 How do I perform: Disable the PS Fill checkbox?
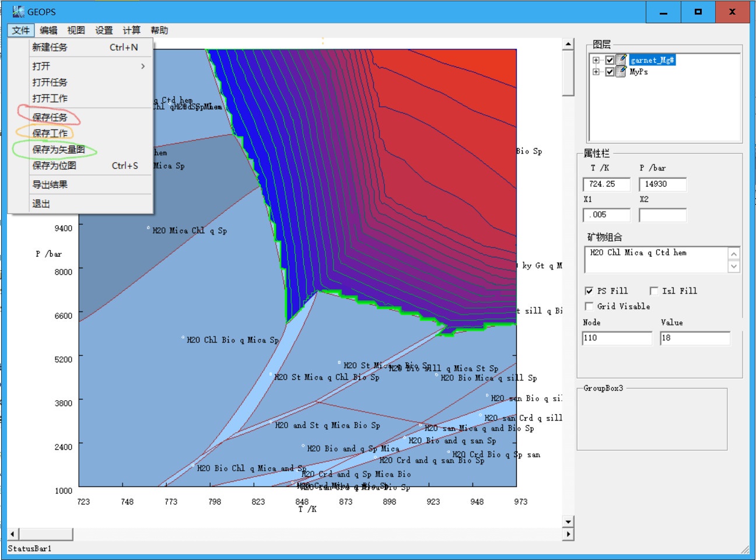click(x=589, y=291)
